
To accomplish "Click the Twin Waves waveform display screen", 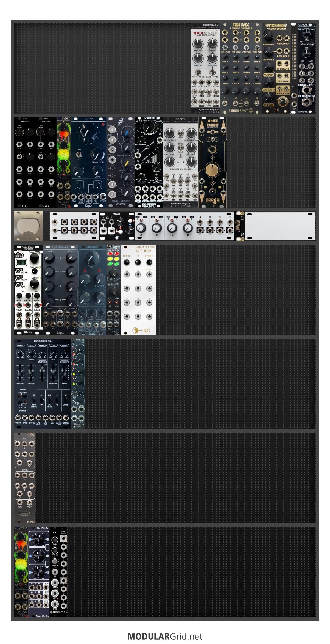I will tap(22, 263).
